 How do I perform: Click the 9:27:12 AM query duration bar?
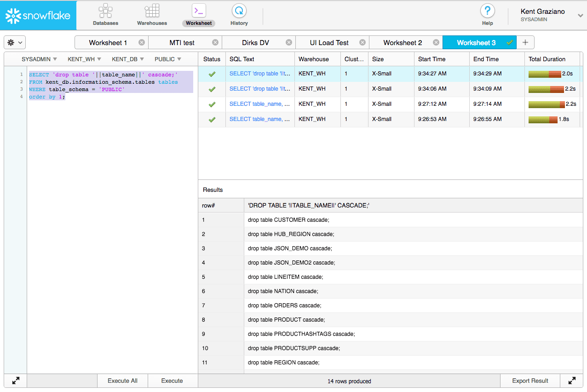click(547, 104)
